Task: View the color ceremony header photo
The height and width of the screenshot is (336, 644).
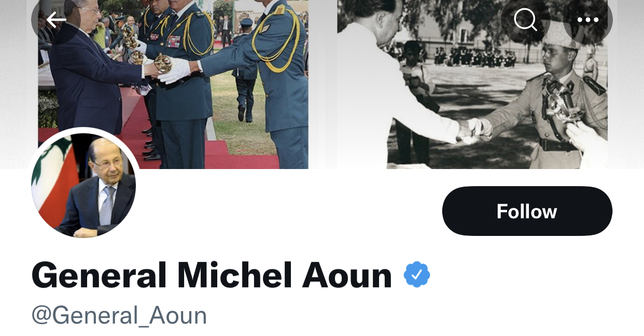Action: pos(173,85)
